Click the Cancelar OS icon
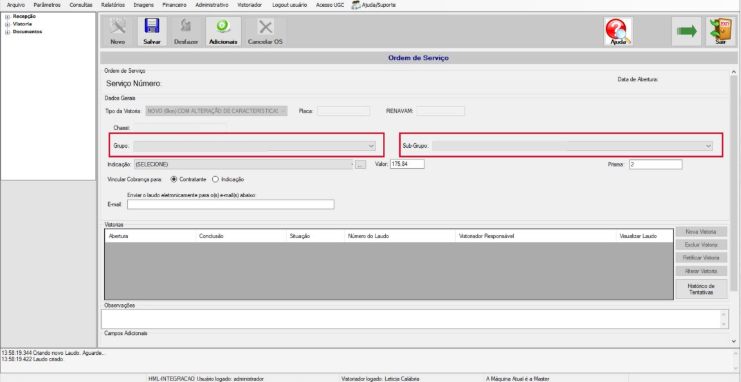Image resolution: width=741 pixels, height=382 pixels. [265, 32]
